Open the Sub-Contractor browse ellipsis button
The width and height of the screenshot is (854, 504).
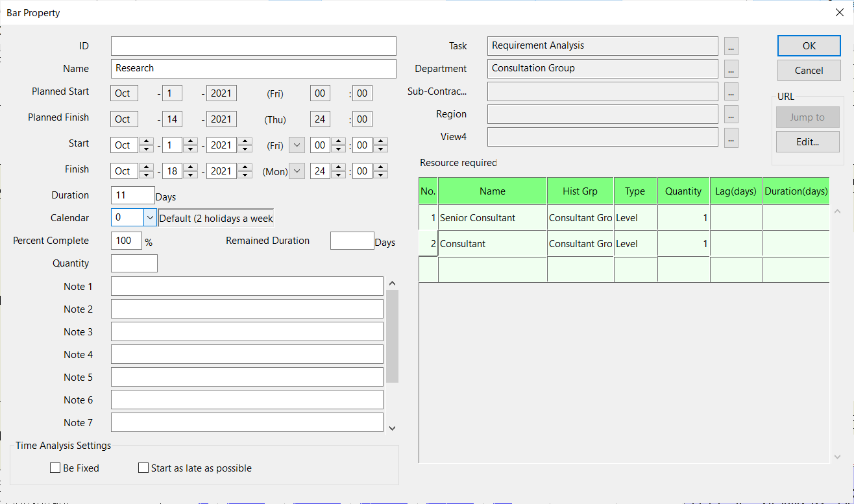(x=731, y=91)
